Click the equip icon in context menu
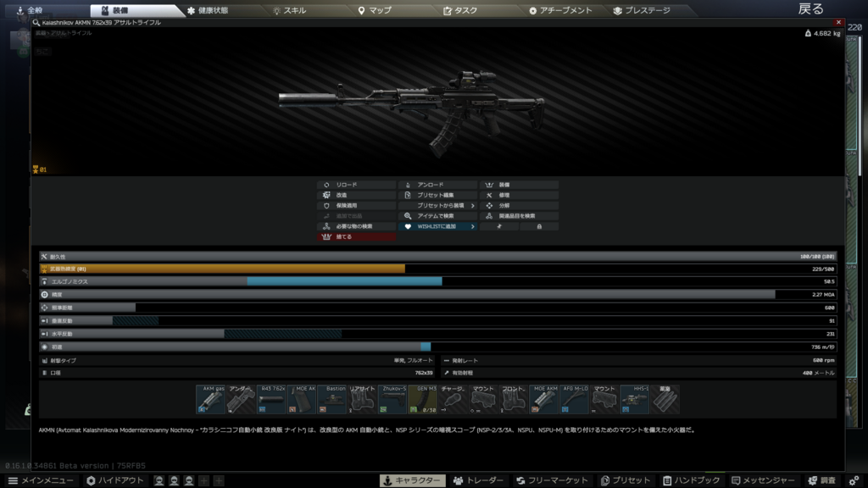Screen dimensions: 868x488 pos(489,185)
